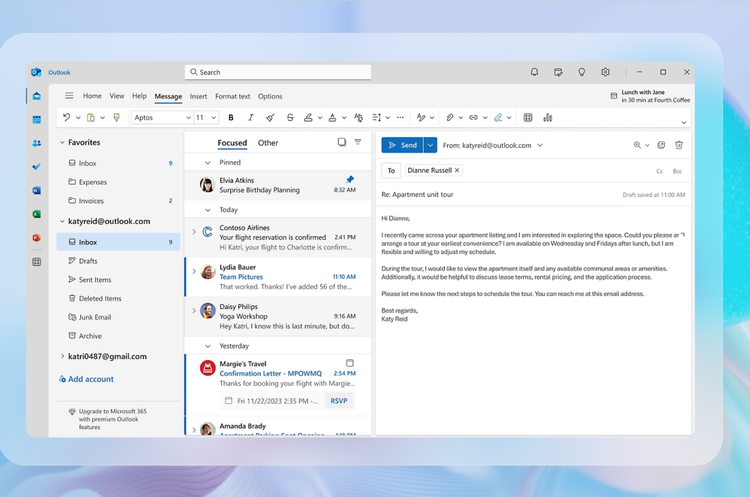Expand the ribbon with the chevron
This screenshot has width=750, height=497.
point(684,122)
